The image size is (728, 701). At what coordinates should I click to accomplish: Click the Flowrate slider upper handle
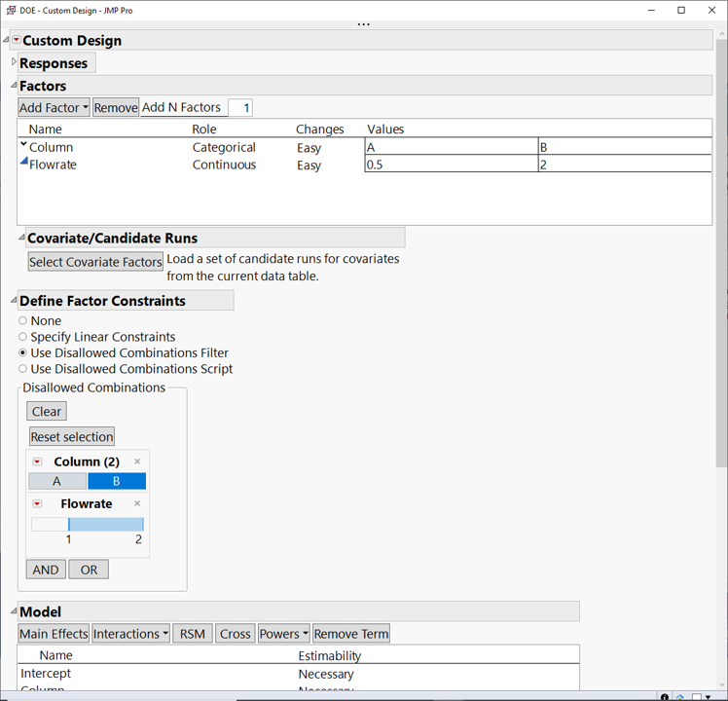[142, 525]
